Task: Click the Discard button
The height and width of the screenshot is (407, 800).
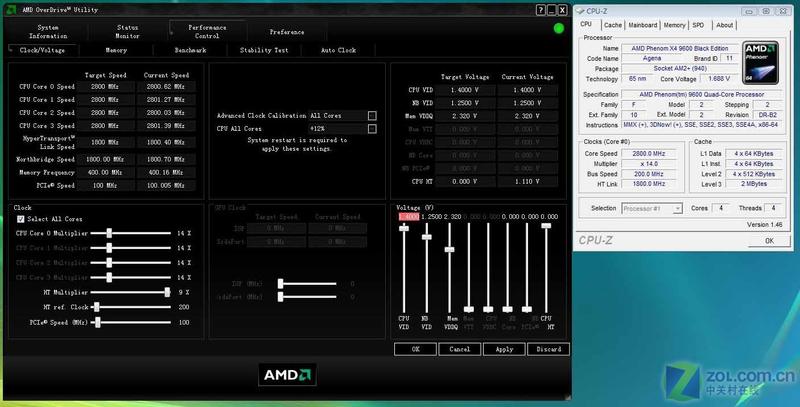Action: click(x=549, y=349)
